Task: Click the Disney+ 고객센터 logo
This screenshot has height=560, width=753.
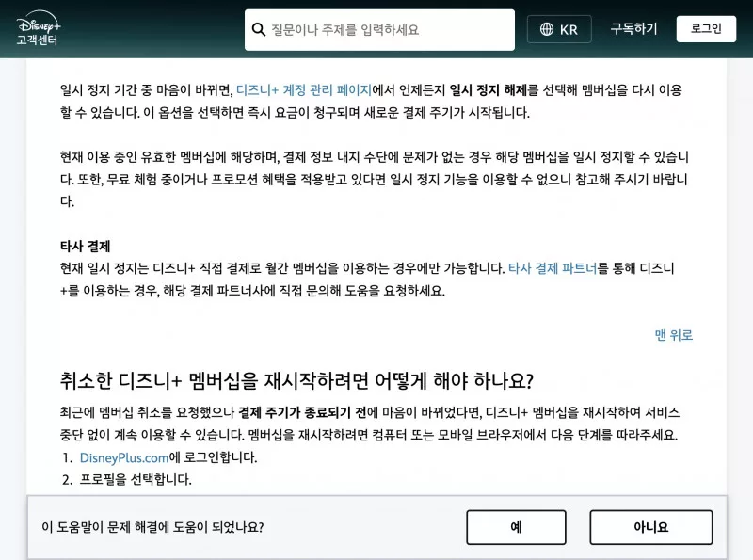Action: pyautogui.click(x=38, y=29)
